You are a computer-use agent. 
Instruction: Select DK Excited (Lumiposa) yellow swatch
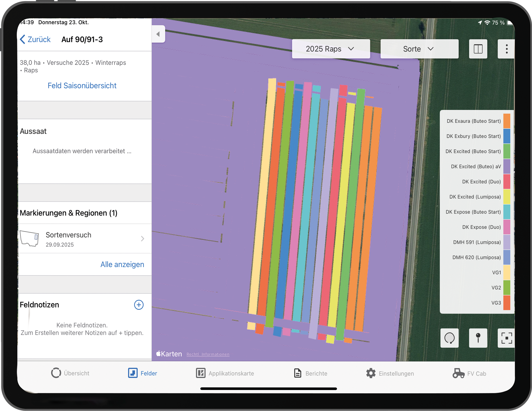507,196
